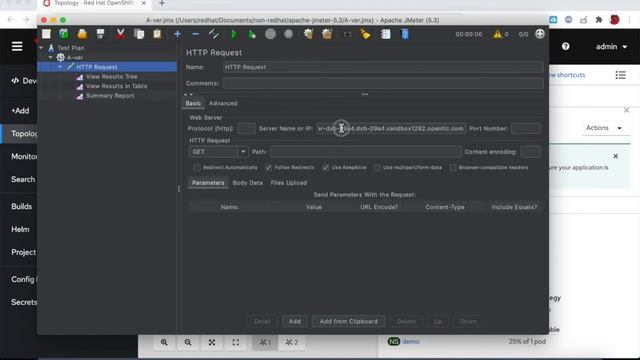This screenshot has width=640, height=360.
Task: Click the Path input field
Action: pyautogui.click(x=365, y=152)
